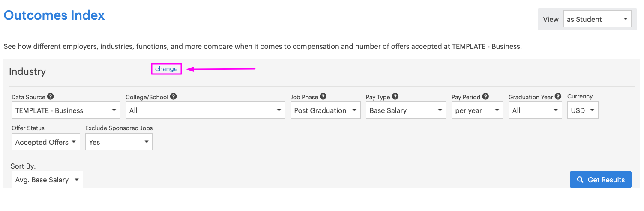Click the Pay Type help icon
This screenshot has width=644, height=211.
[x=395, y=97]
